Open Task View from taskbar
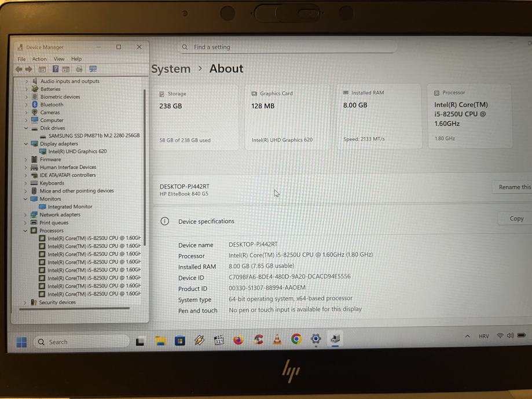This screenshot has width=532, height=399. pos(140,342)
